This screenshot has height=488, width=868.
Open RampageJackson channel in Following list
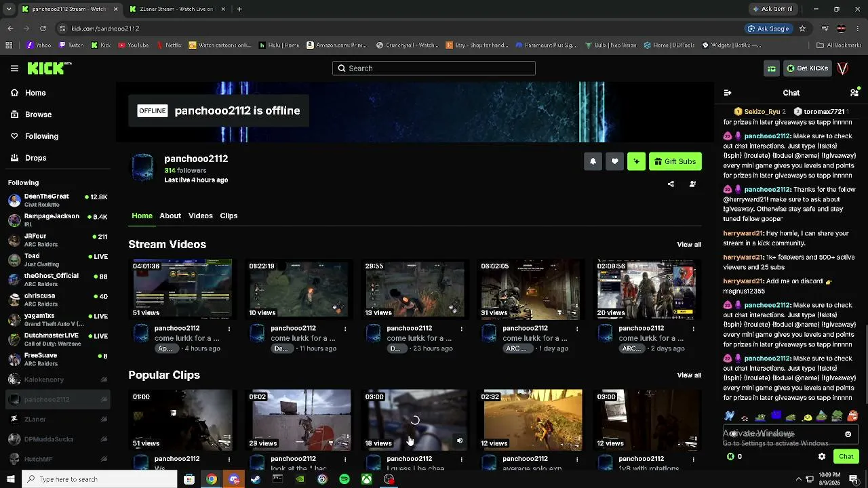(x=58, y=220)
